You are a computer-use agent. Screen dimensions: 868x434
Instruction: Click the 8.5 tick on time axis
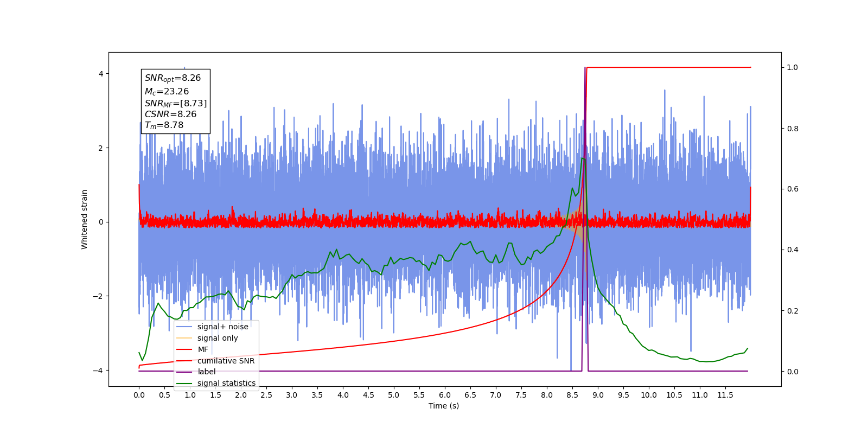tap(572, 395)
